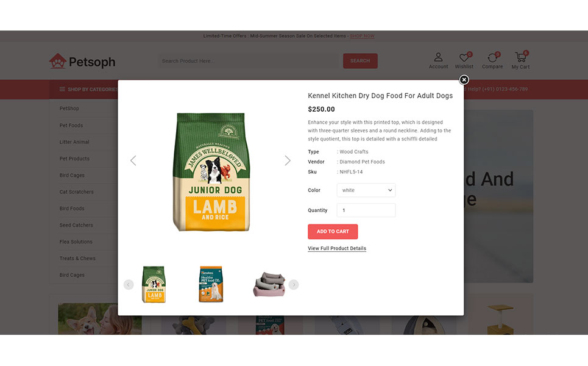Move the thumbnail carousel back left
The width and height of the screenshot is (588, 366).
(129, 284)
